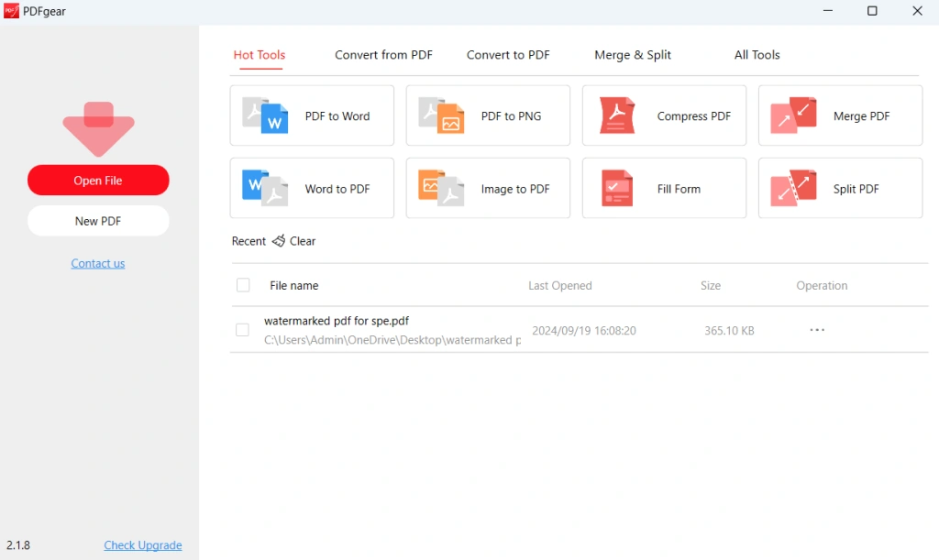Click the Compress PDF icon
Screen dimensions: 939x560
(617, 115)
